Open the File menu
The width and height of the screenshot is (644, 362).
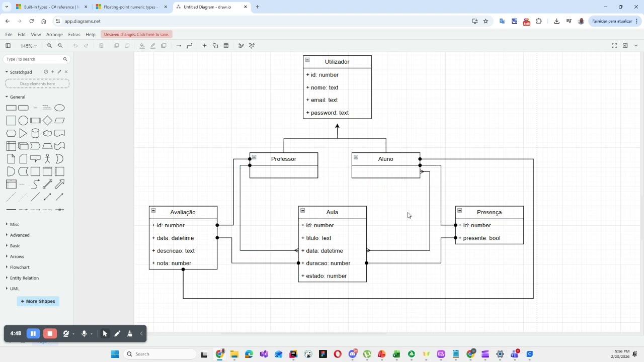click(x=9, y=35)
